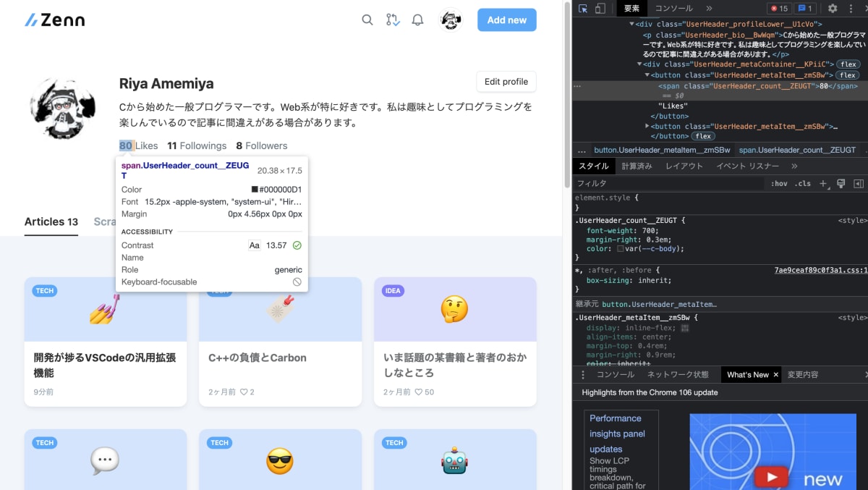The height and width of the screenshot is (490, 868).
Task: Open notifications bell
Action: (417, 20)
